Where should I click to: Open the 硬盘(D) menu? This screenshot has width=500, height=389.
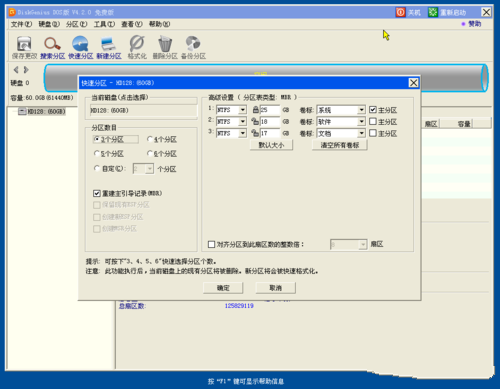[x=49, y=24]
